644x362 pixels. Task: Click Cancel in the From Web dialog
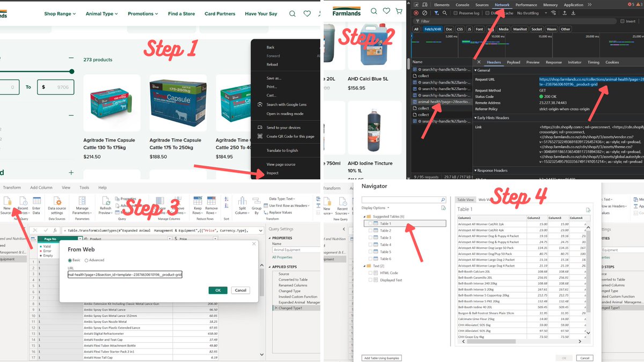tap(240, 290)
